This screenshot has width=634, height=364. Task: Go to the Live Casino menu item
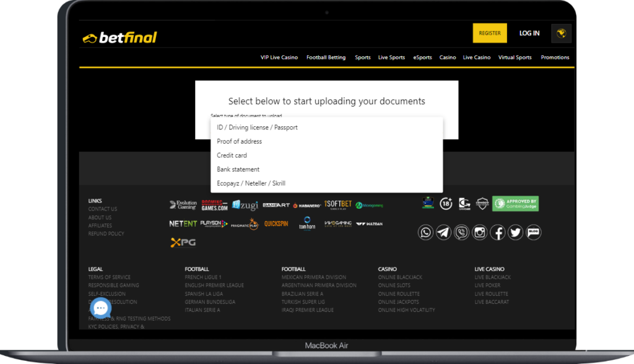point(477,58)
